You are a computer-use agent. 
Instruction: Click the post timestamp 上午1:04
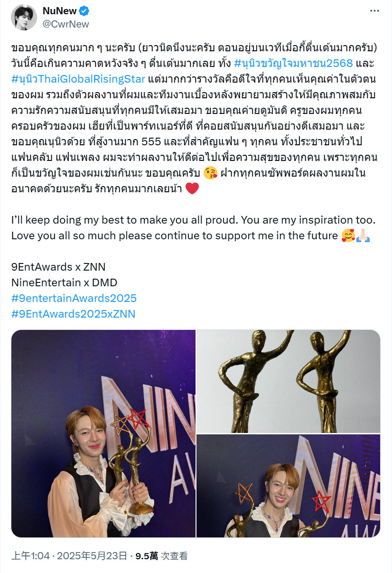29,556
